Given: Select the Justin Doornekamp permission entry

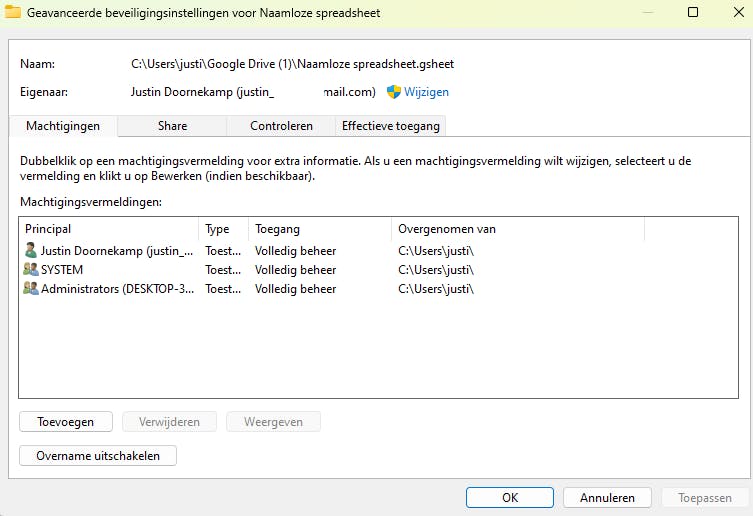Looking at the screenshot, I should coord(378,251).
